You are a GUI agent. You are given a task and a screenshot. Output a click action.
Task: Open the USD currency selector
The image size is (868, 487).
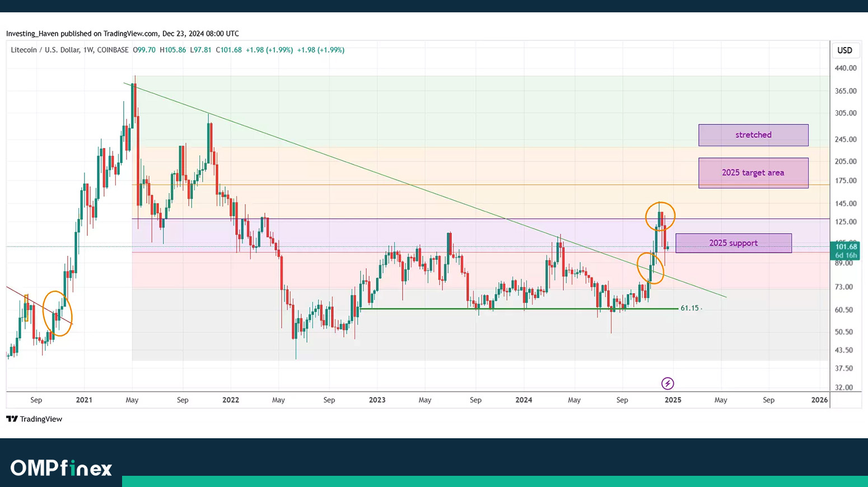click(844, 50)
